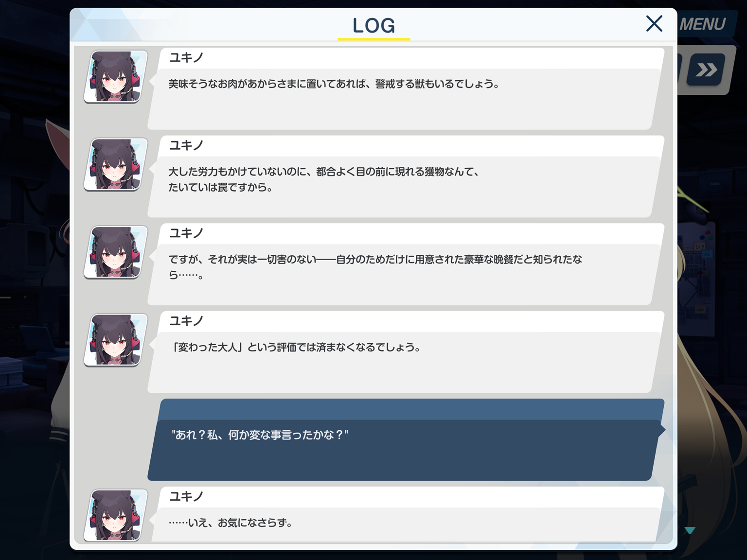The width and height of the screenshot is (747, 560).
Task: Click Yukino's avatar beside the 獲物 message
Action: click(116, 165)
